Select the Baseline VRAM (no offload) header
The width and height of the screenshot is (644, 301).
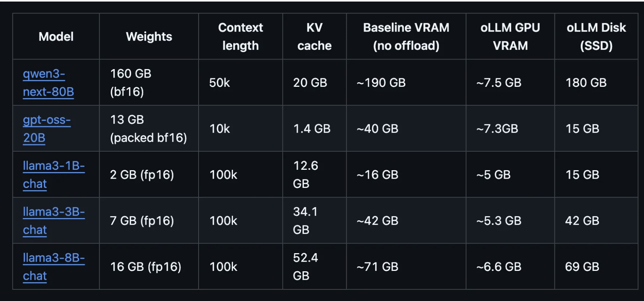coord(406,37)
